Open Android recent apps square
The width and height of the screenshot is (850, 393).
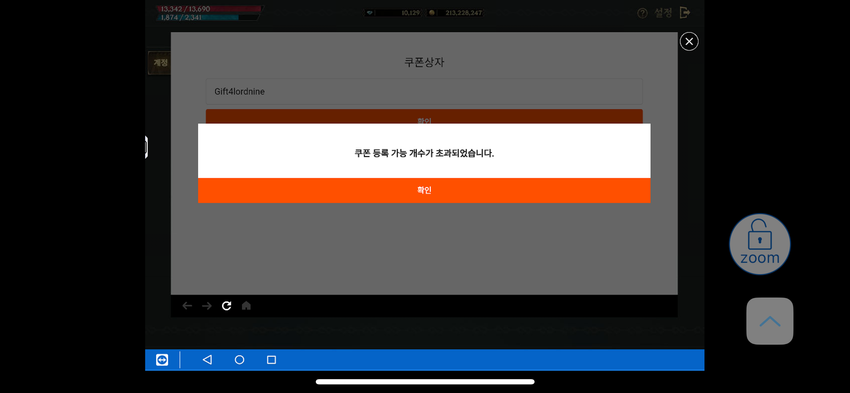[x=272, y=360]
